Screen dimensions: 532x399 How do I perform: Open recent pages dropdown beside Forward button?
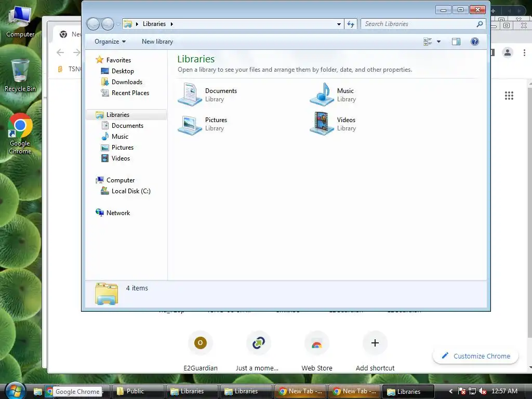coord(118,24)
